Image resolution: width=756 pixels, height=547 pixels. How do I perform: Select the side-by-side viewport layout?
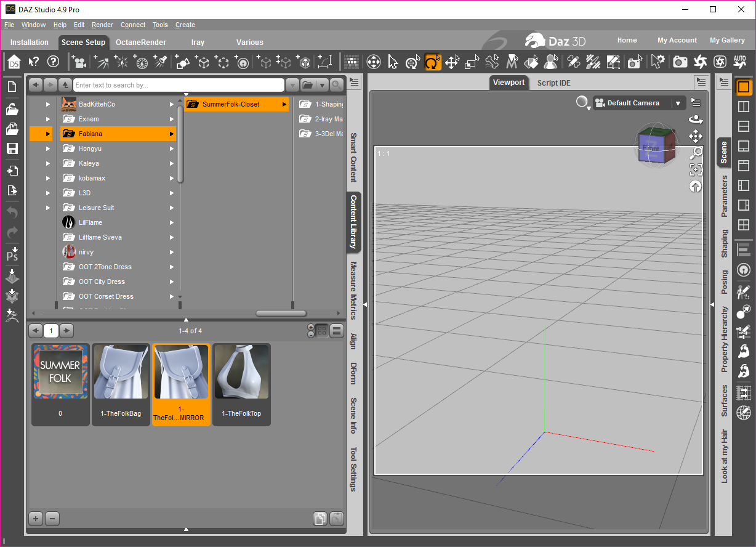pos(744,107)
